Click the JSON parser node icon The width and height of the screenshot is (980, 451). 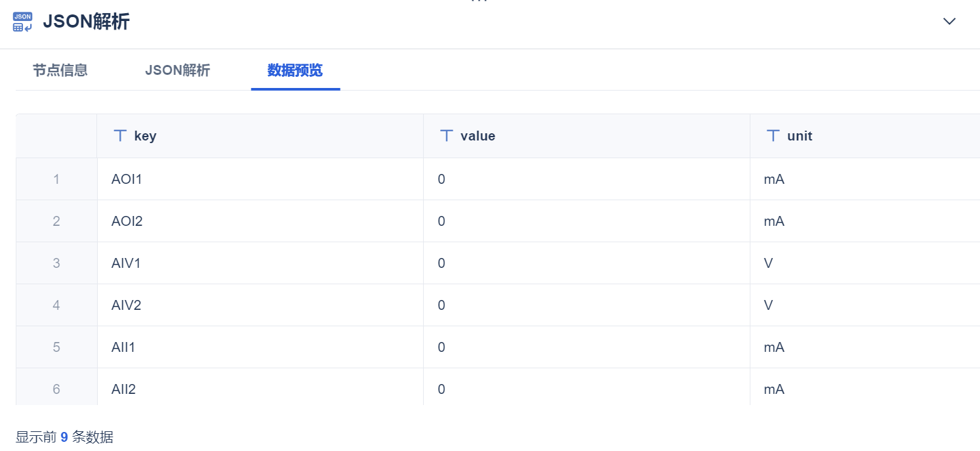pyautogui.click(x=22, y=22)
